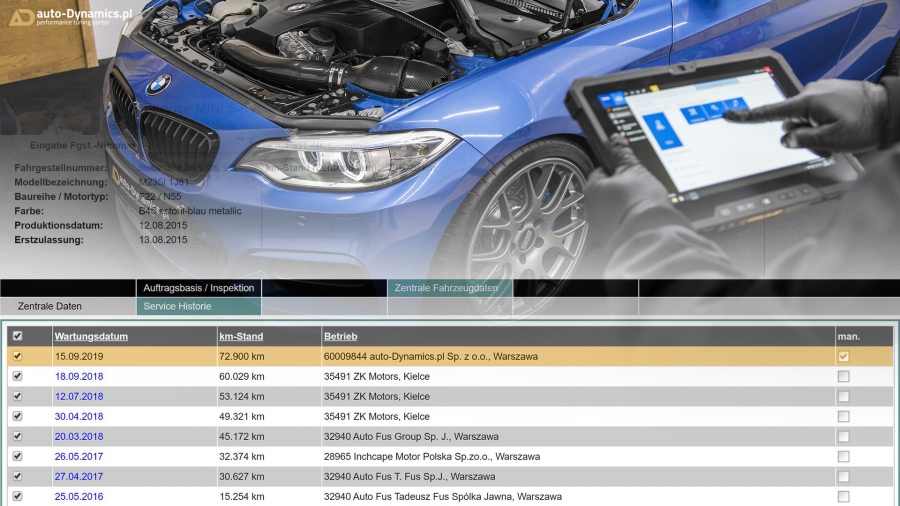Uncheck the man. checkbox for auto-Dynamics.pl row
This screenshot has height=506, width=900.
point(844,356)
